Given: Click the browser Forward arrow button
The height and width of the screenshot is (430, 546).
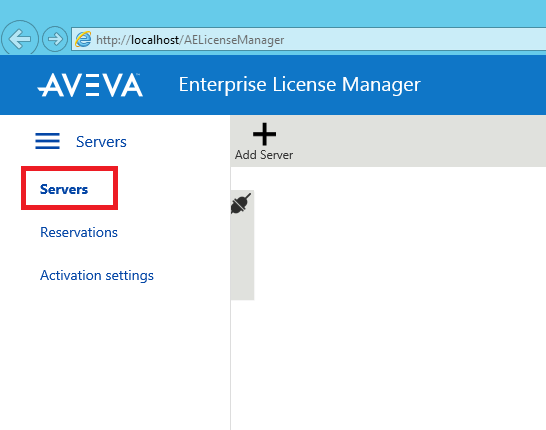Looking at the screenshot, I should click(55, 39).
